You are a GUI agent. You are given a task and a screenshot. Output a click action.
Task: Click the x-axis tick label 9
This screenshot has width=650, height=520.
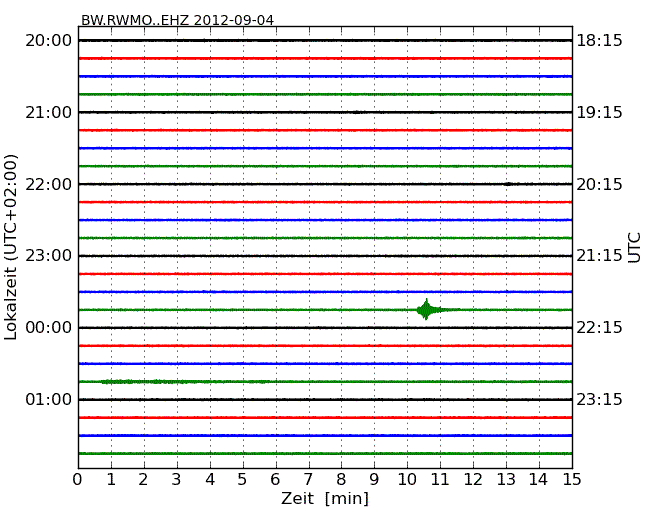click(374, 479)
